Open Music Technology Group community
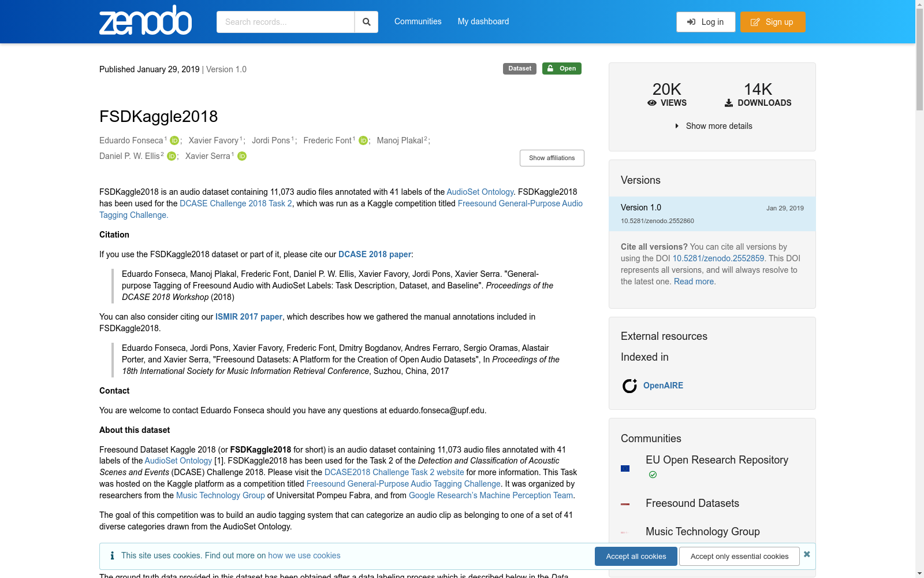 pyautogui.click(x=703, y=532)
